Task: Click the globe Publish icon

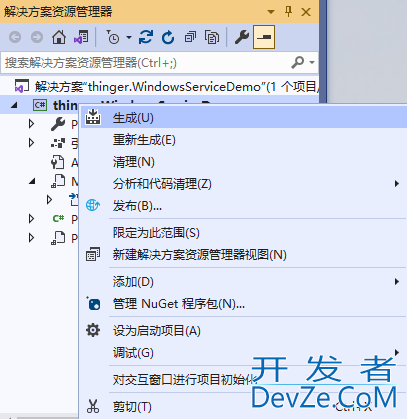Action: point(93,205)
